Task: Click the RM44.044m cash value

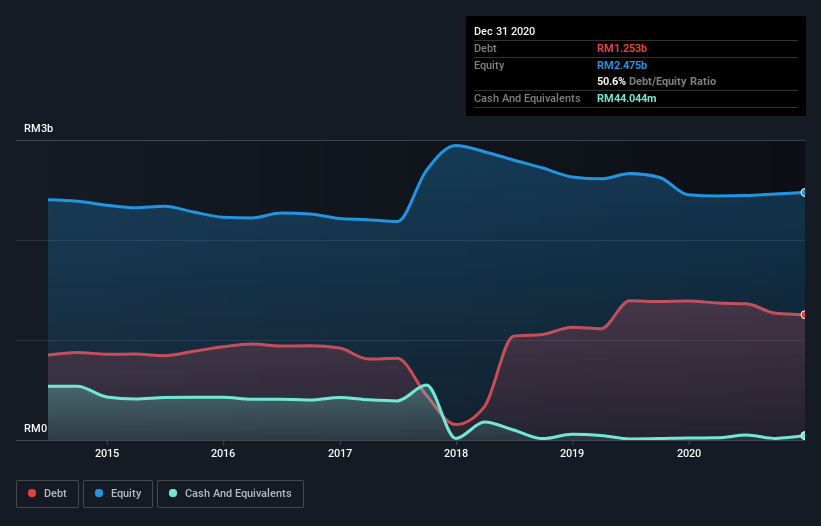Action: [627, 98]
